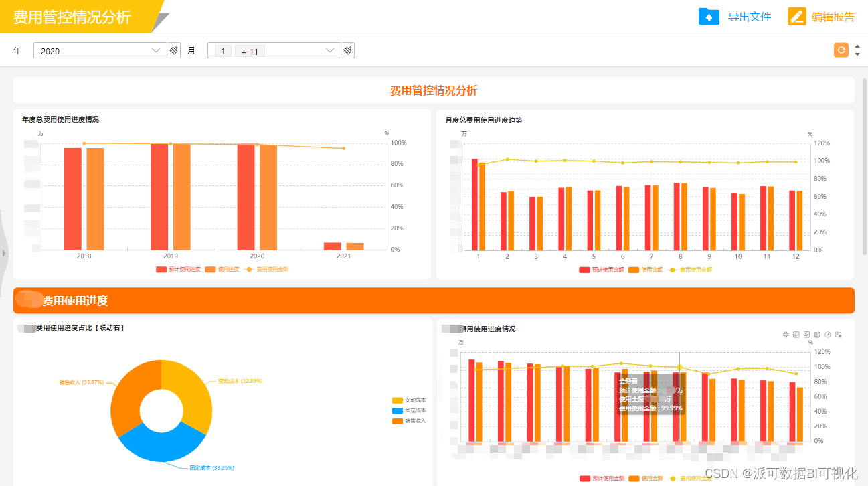
Task: Toggle 费用使用金额 legend in yearly chart
Action: (266, 269)
